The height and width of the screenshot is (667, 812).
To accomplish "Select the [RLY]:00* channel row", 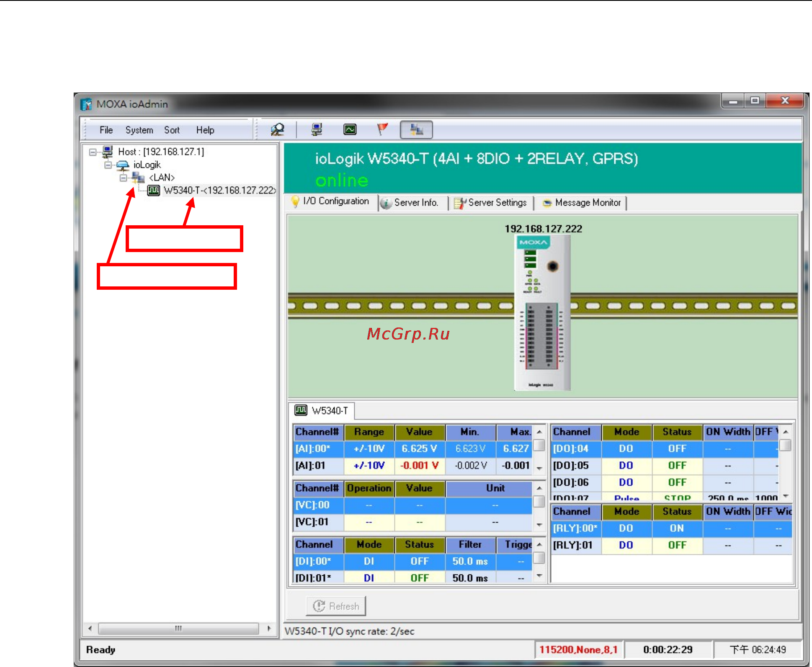I will point(671,528).
